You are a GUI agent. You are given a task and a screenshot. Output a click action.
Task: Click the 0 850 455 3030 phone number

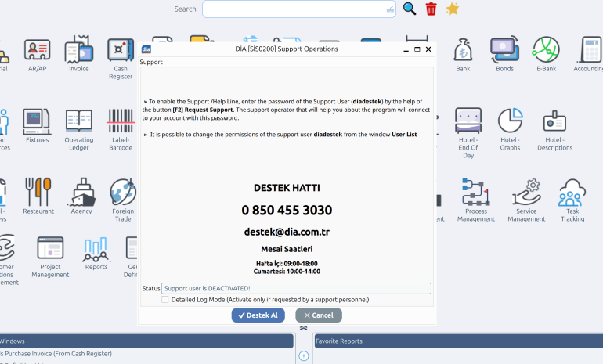(x=287, y=211)
